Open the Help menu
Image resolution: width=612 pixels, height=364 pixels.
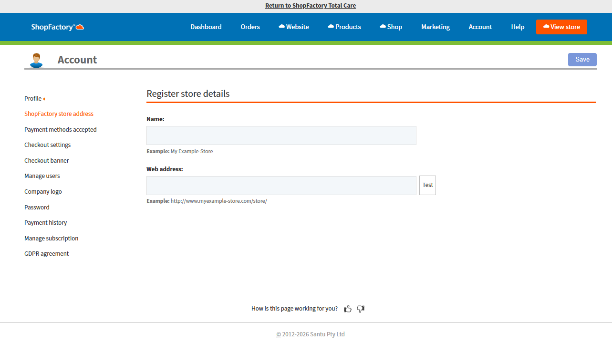[x=518, y=27]
